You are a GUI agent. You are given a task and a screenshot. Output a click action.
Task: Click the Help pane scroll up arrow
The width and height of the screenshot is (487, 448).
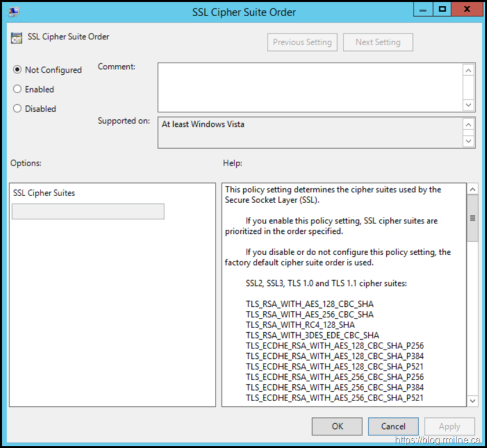point(473,190)
